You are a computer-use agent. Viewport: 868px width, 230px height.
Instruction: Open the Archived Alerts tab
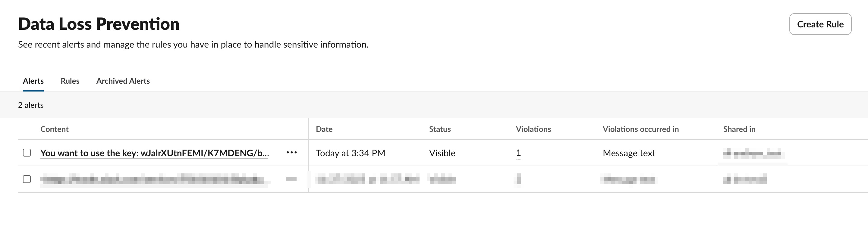tap(123, 81)
